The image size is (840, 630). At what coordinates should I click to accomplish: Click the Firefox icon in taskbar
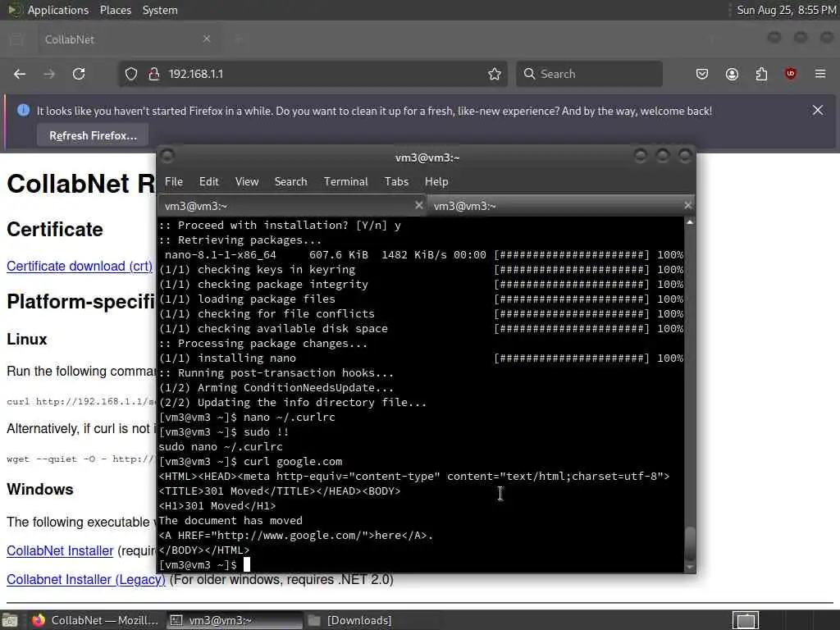pos(38,620)
